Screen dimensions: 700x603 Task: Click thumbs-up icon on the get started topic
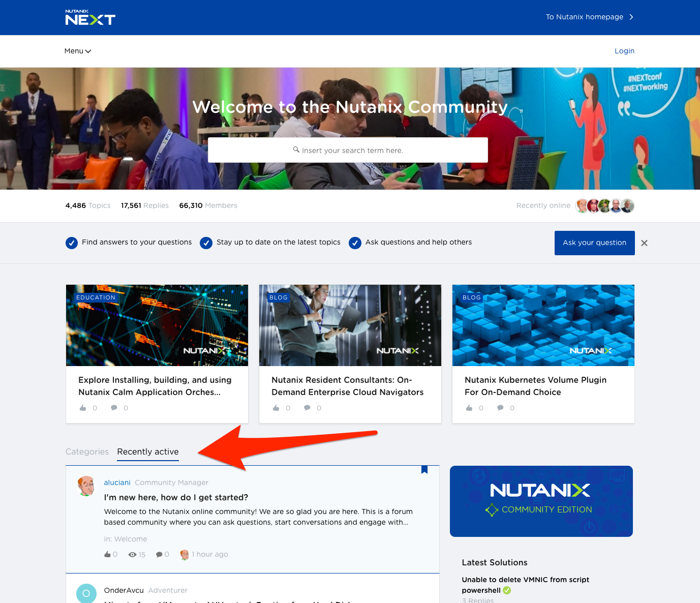point(107,554)
